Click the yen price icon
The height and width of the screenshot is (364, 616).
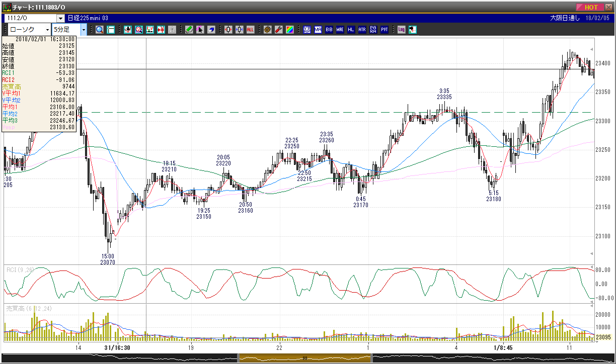161,29
